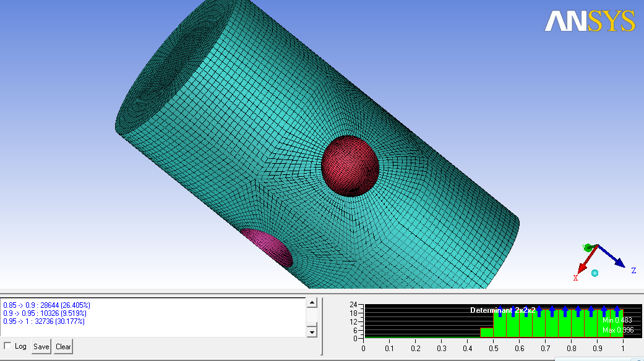Enable the Log checkbox
Viewport: 644px width, 361px height.
(7, 346)
